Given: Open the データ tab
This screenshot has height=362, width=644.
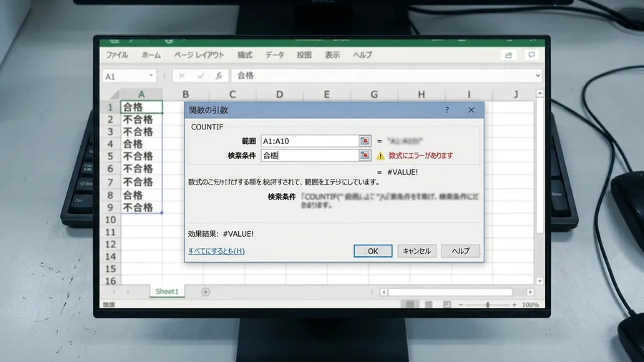Looking at the screenshot, I should [x=274, y=55].
